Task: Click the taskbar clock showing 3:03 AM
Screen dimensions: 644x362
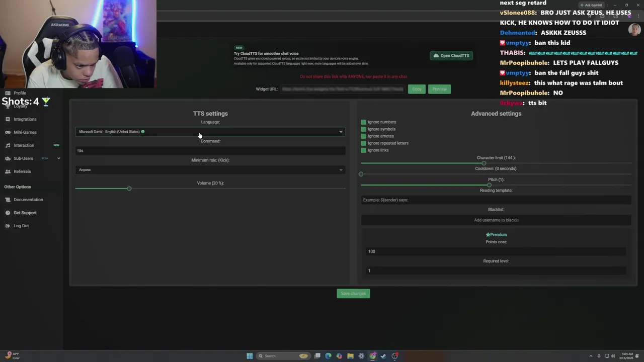Action: (627, 356)
